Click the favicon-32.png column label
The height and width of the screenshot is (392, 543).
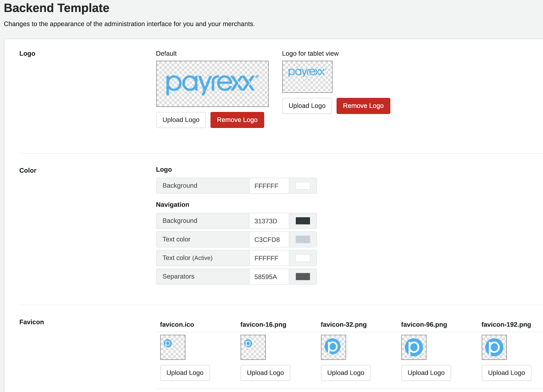[x=343, y=325]
